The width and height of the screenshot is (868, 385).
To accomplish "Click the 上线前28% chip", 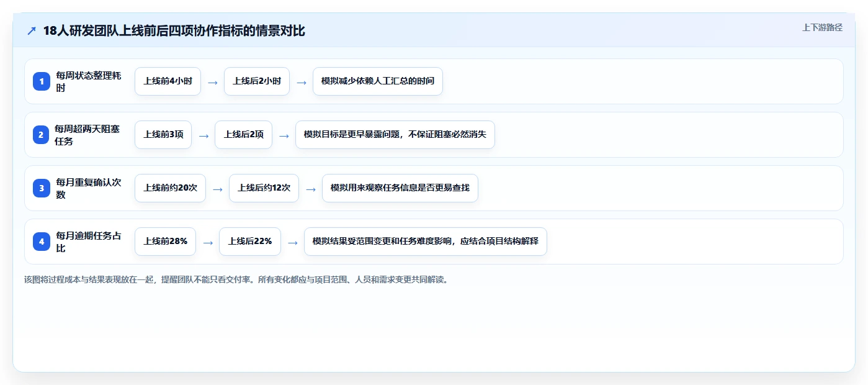I will (165, 242).
